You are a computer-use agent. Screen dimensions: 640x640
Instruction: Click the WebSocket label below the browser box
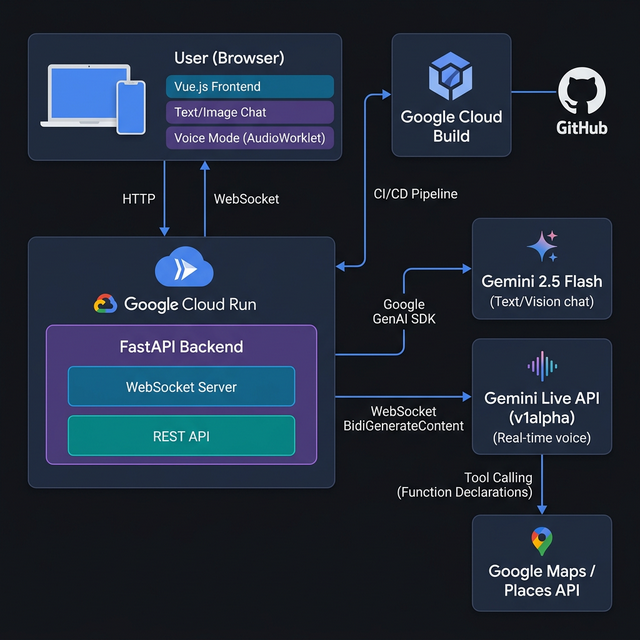point(247,199)
